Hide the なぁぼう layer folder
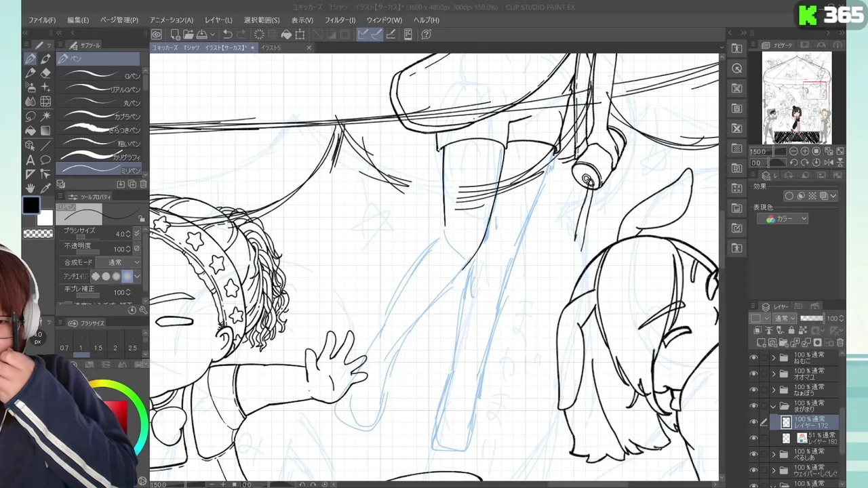Screen dimensions: 868x488 [x=753, y=390]
